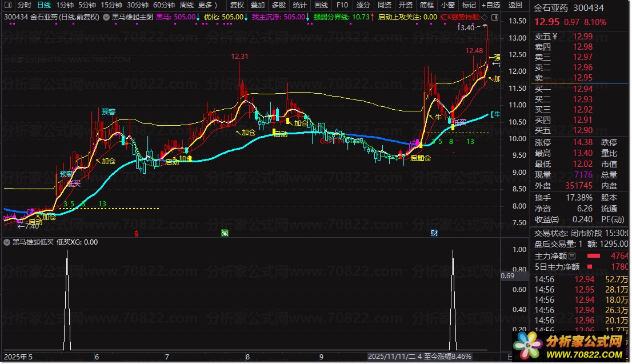Switch to 1分钟 period
Screen dimensions: 632x364
point(65,5)
